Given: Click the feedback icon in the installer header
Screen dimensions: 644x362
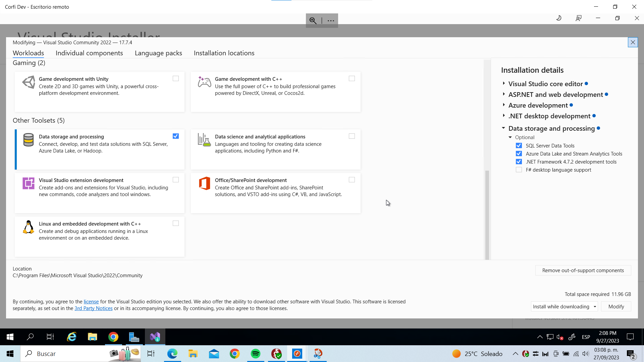Looking at the screenshot, I should 579,18.
